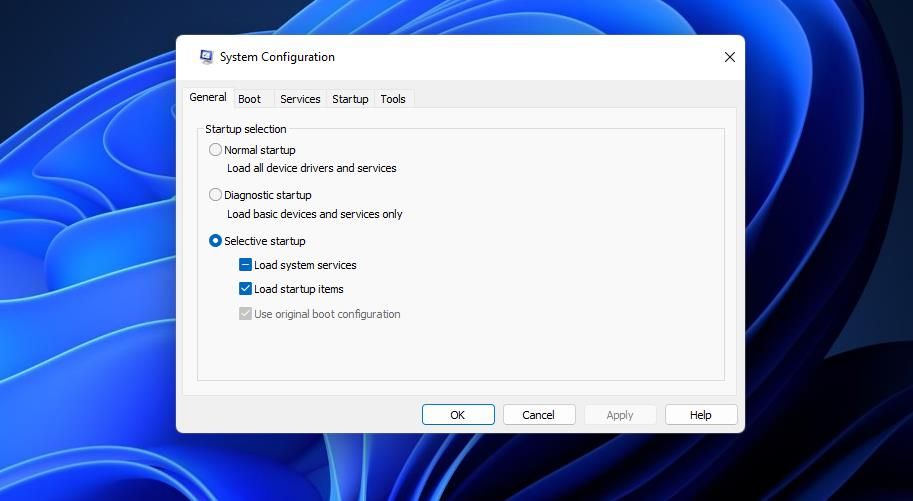The width and height of the screenshot is (913, 501).
Task: Click the Use original boot configuration checkbox
Action: pyautogui.click(x=245, y=314)
